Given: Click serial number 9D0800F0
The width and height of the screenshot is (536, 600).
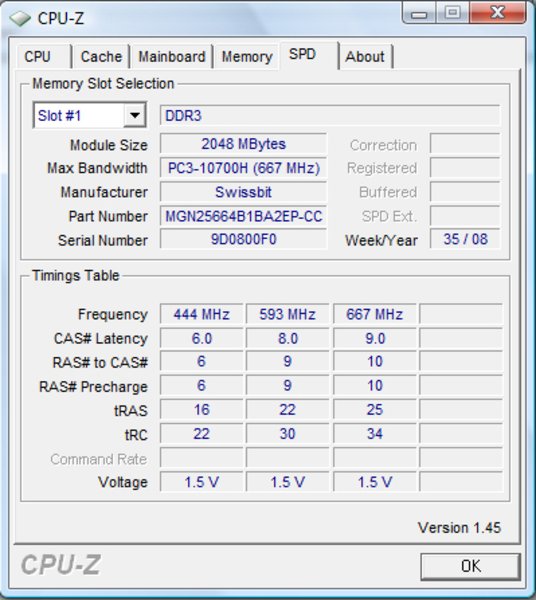Looking at the screenshot, I should coord(243,240).
